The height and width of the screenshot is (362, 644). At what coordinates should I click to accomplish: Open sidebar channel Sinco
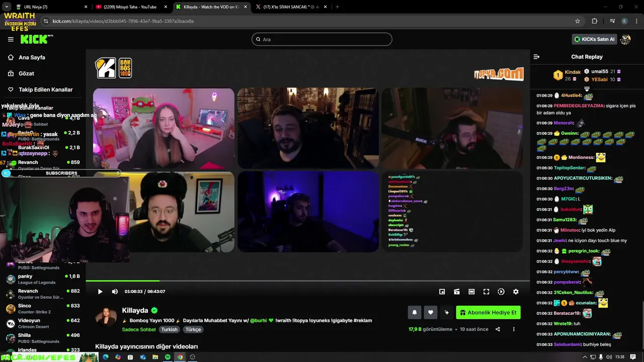43,309
